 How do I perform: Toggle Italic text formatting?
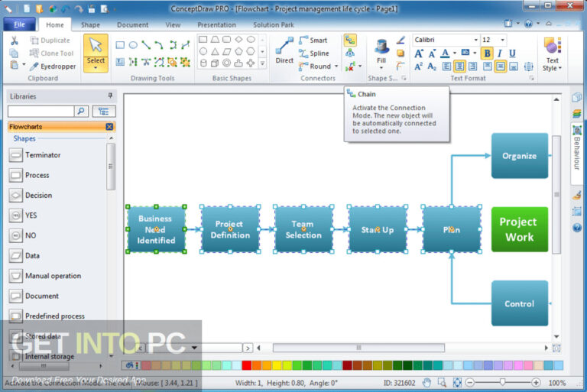pos(499,53)
